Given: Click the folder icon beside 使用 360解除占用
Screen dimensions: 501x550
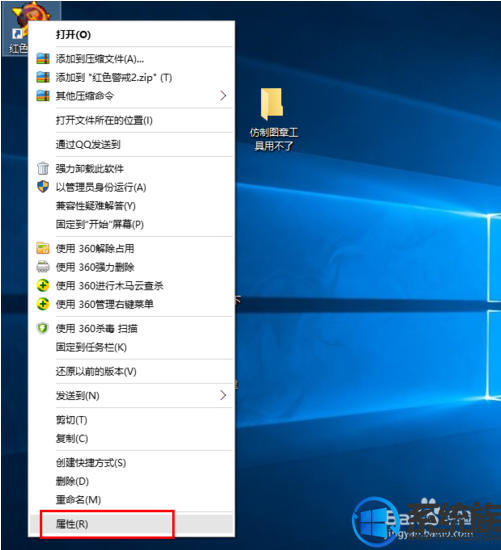Looking at the screenshot, I should coord(43,248).
